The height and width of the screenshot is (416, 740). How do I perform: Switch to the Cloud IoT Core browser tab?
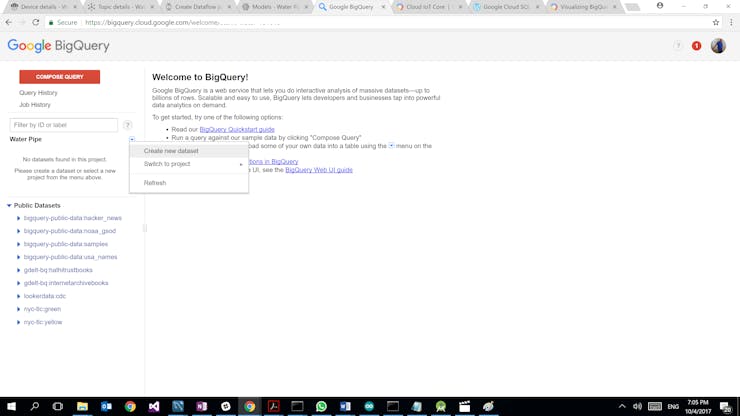click(x=429, y=7)
